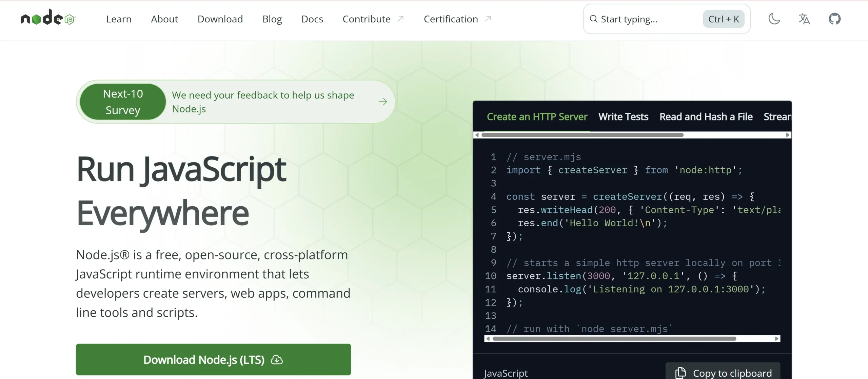Image resolution: width=868 pixels, height=379 pixels.
Task: Switch to the Write Tests tab
Action: click(623, 117)
